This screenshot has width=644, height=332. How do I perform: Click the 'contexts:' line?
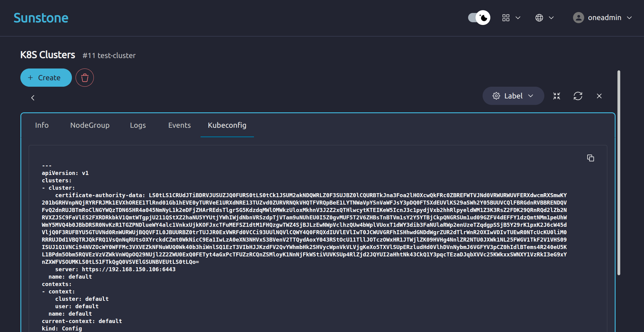[x=57, y=284]
